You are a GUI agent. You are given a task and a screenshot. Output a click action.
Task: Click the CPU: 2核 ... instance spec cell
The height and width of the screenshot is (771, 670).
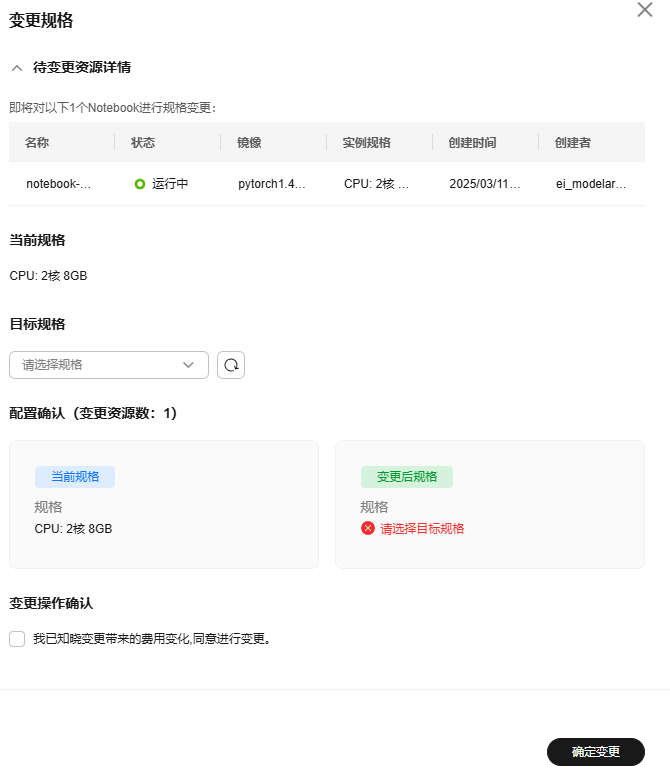tap(376, 184)
